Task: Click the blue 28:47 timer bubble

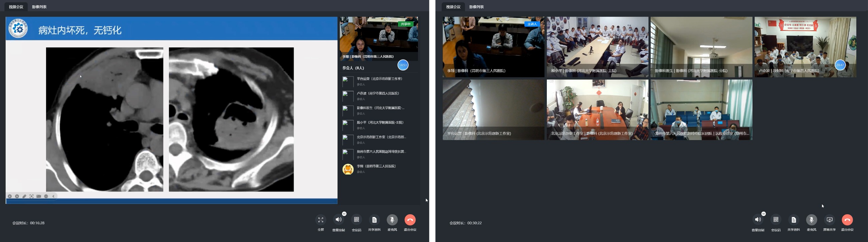Action: (840, 65)
